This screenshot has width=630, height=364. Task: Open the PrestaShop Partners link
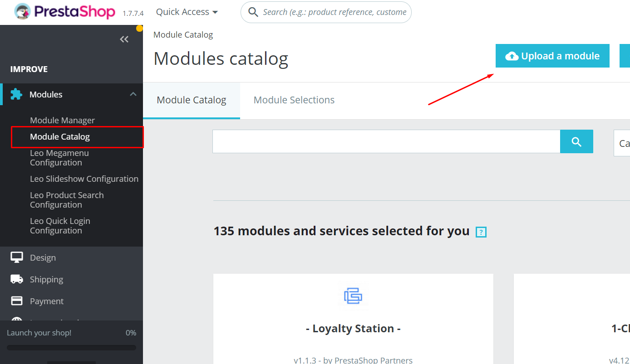point(373,359)
